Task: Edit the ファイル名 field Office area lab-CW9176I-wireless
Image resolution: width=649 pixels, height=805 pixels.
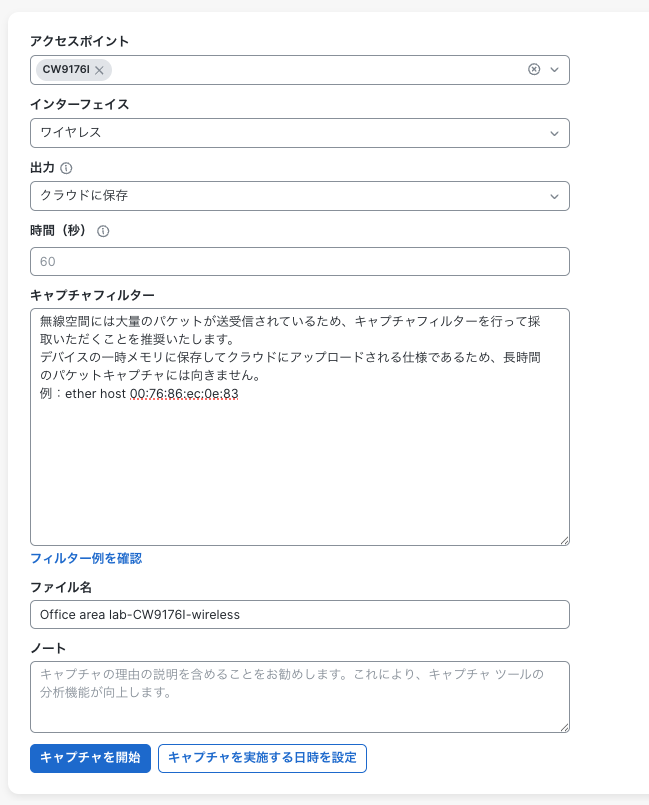Action: tap(300, 614)
